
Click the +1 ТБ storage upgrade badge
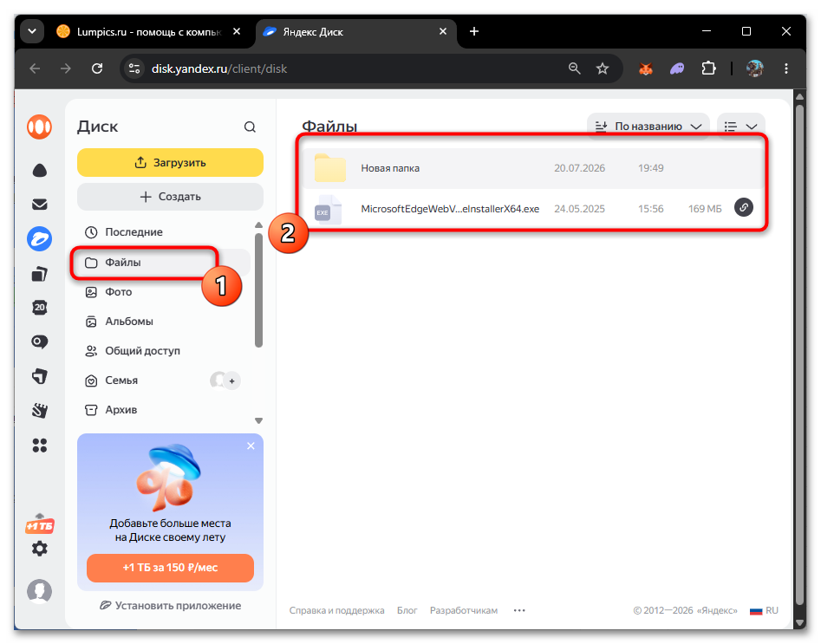pos(39,524)
